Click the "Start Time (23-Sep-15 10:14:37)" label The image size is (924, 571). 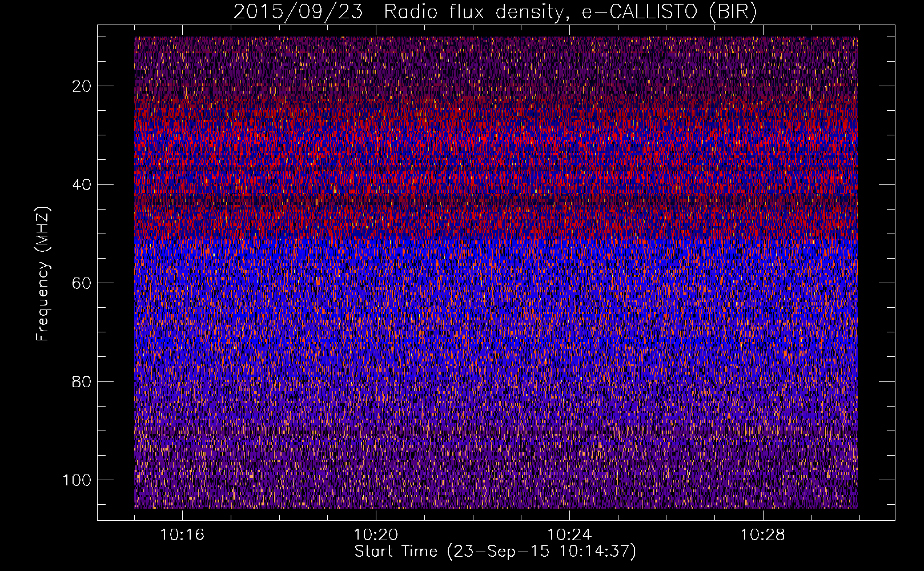495,552
